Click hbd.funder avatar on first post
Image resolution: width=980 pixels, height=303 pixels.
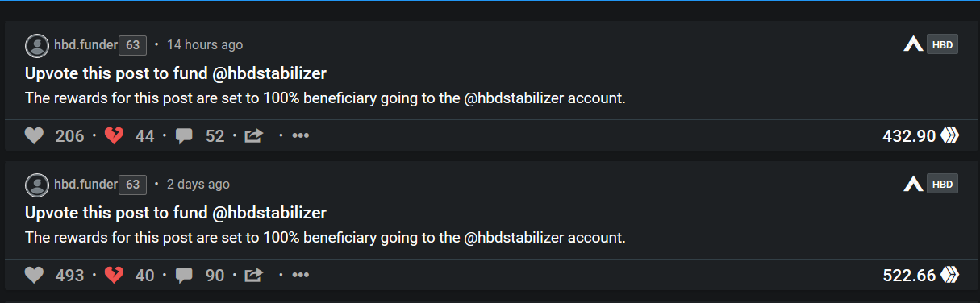click(37, 45)
